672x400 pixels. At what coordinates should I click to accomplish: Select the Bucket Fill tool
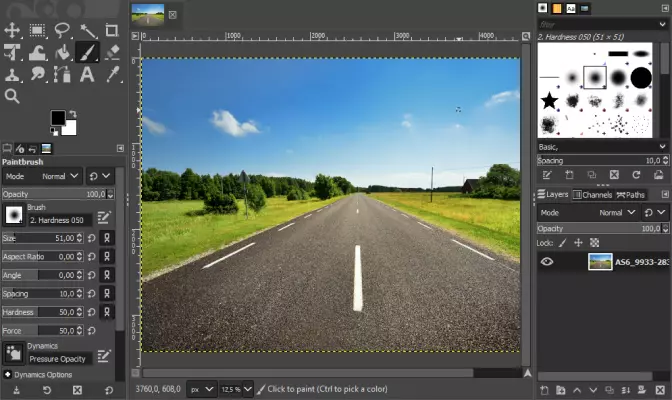tap(62, 53)
